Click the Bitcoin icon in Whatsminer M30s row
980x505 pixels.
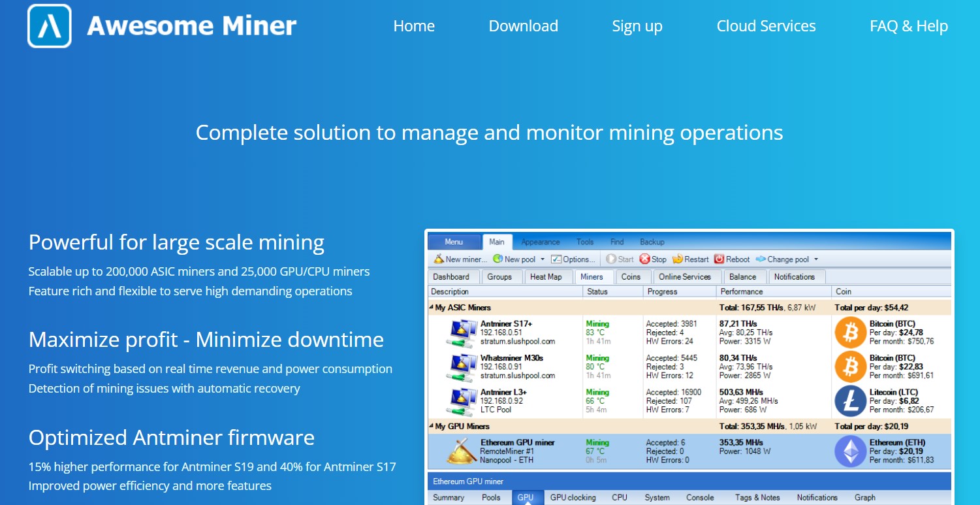point(850,367)
